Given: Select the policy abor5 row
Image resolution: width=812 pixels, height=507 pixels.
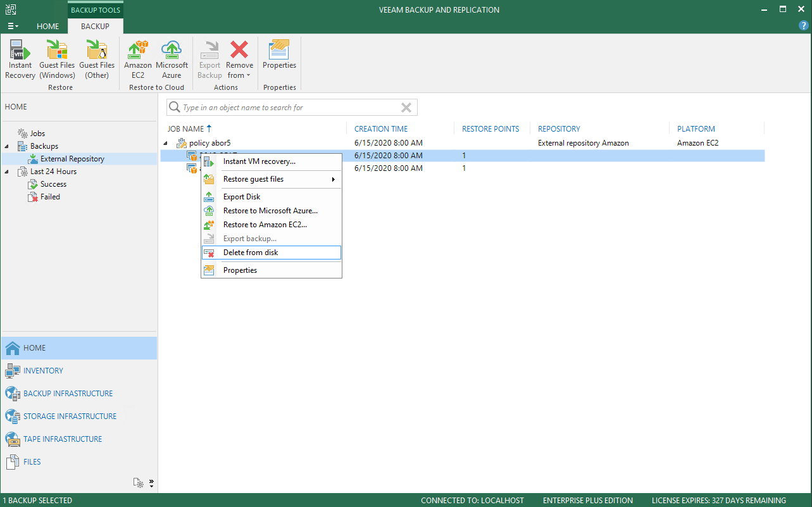Looking at the screenshot, I should (x=462, y=143).
